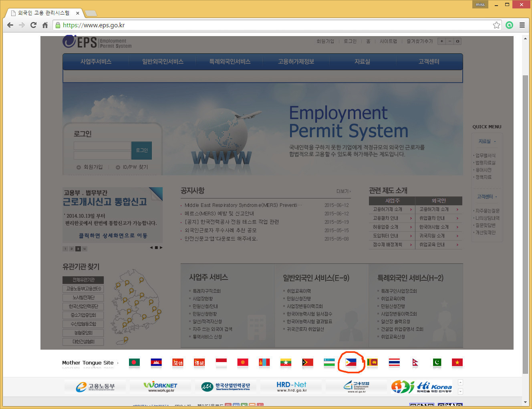The height and width of the screenshot is (409, 532).
Task: Go to browser home page icon
Action: click(45, 25)
